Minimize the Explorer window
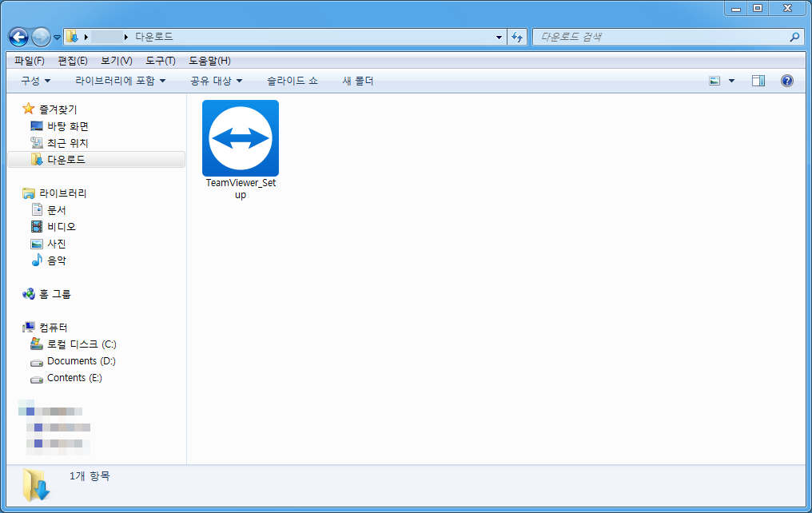The height and width of the screenshot is (513, 812). (x=736, y=8)
